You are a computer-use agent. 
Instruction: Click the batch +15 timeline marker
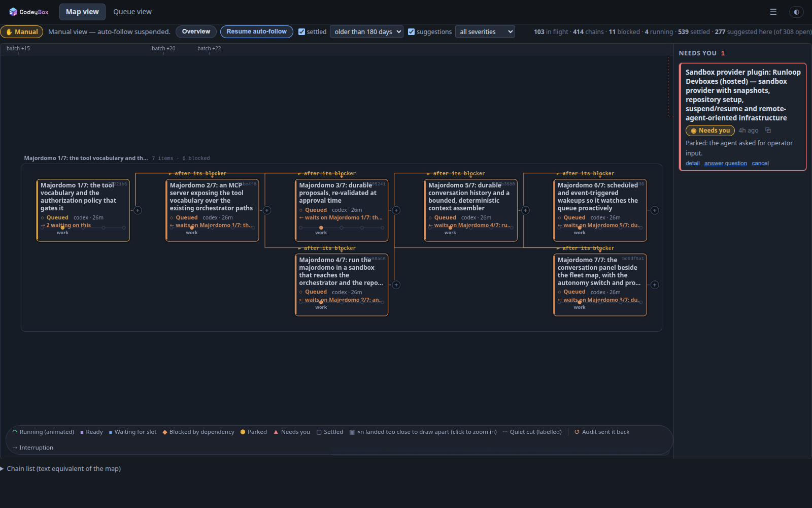click(x=18, y=49)
